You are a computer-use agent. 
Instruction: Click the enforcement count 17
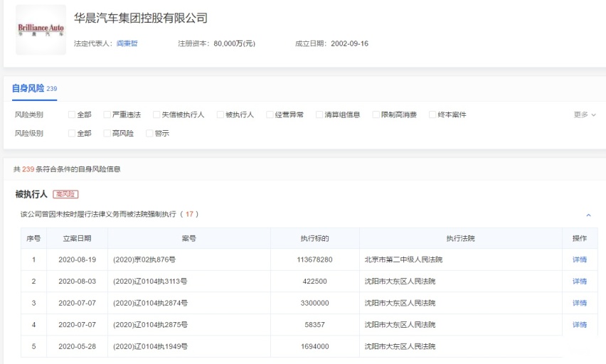(x=189, y=214)
